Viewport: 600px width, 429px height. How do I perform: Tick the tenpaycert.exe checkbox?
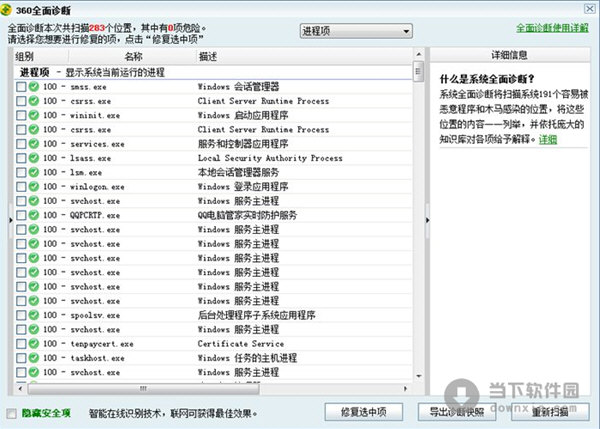[x=21, y=344]
